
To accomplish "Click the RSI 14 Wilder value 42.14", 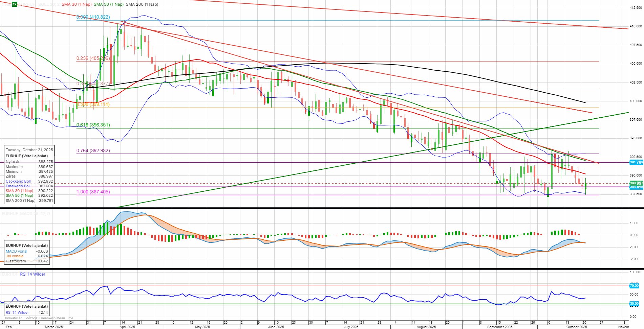I will point(43,313).
